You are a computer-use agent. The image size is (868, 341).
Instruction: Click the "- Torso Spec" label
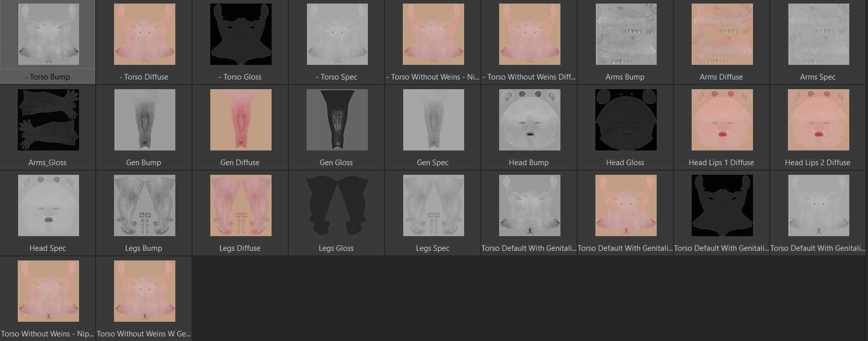[x=336, y=77]
